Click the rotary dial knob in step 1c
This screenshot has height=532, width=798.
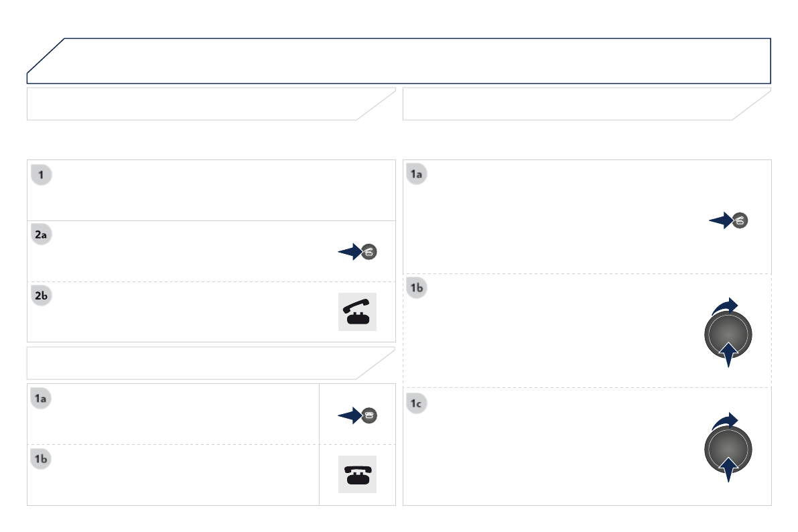coord(728,448)
